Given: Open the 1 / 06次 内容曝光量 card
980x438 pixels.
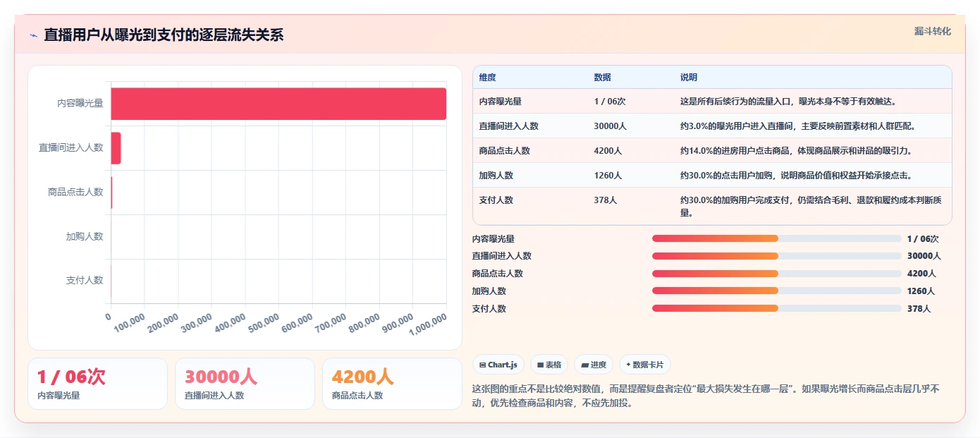Looking at the screenshot, I should pos(97,384).
